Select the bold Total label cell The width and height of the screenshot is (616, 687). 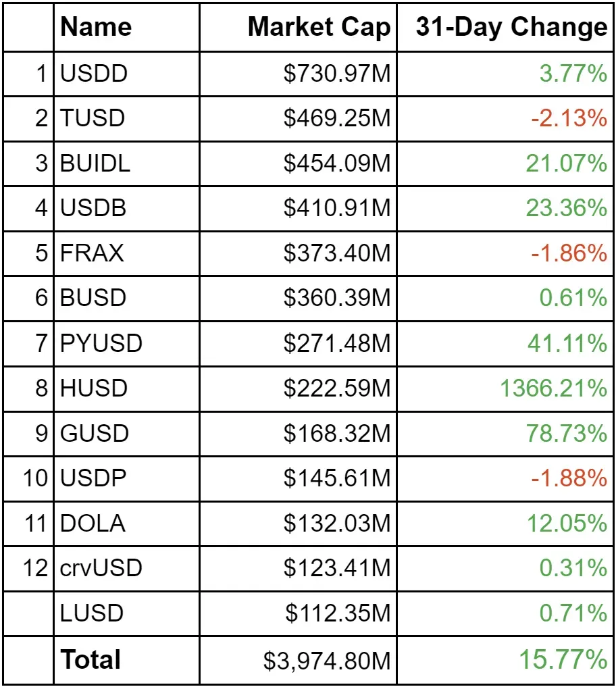coord(91,659)
